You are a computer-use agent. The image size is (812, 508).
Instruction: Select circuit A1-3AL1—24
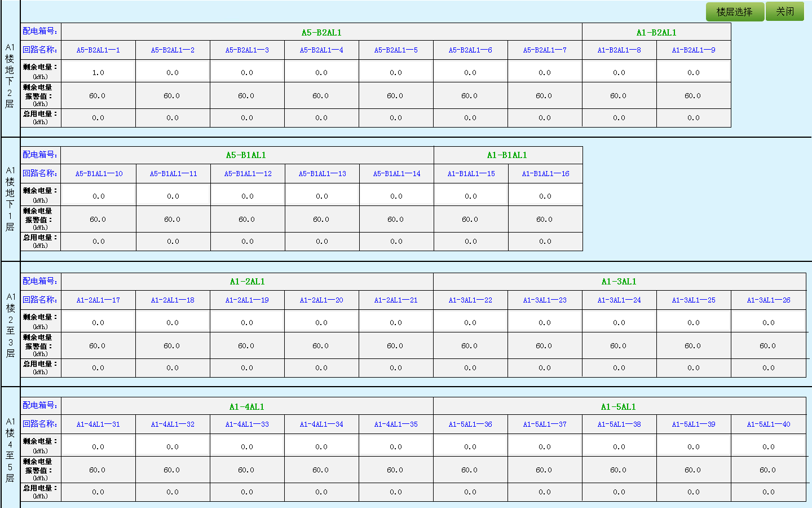pyautogui.click(x=619, y=300)
